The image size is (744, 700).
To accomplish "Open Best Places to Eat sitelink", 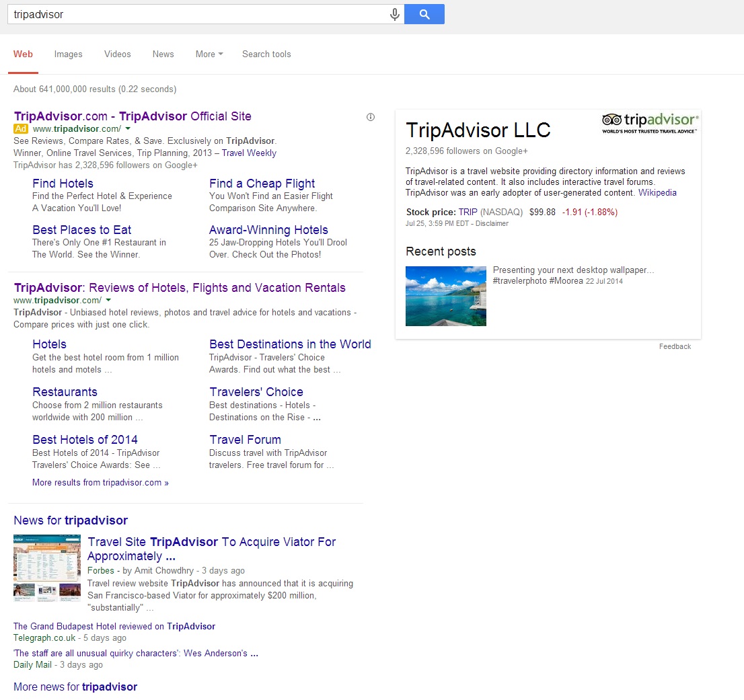I will click(x=81, y=230).
